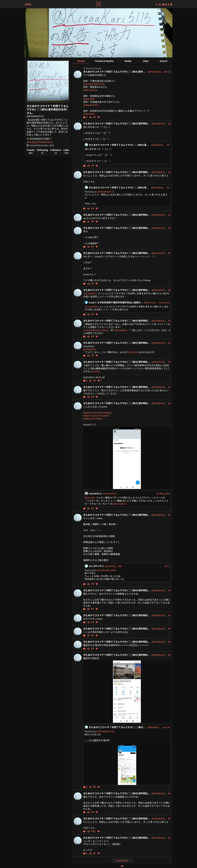This screenshot has height=868, width=197.
Task: Open the twpf.jp/inoue6411 link
Action: click(x=93, y=419)
